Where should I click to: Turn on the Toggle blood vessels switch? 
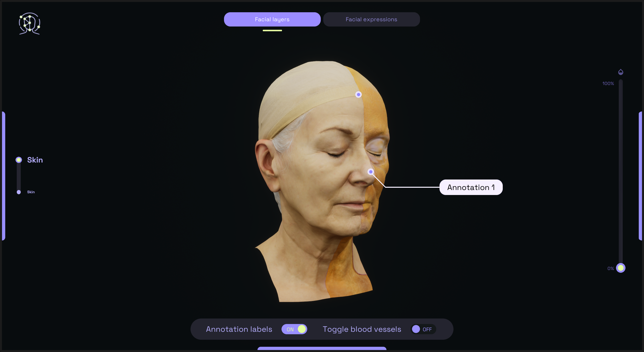tap(423, 329)
